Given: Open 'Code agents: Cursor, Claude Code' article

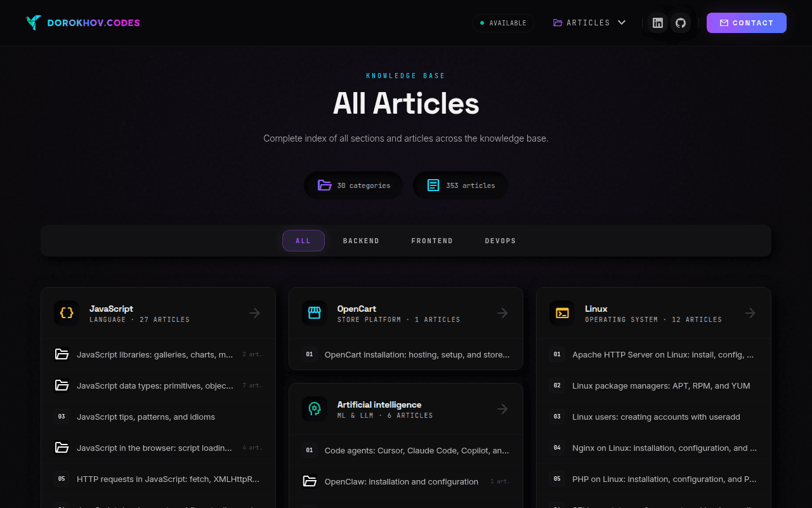Looking at the screenshot, I should click(406, 450).
